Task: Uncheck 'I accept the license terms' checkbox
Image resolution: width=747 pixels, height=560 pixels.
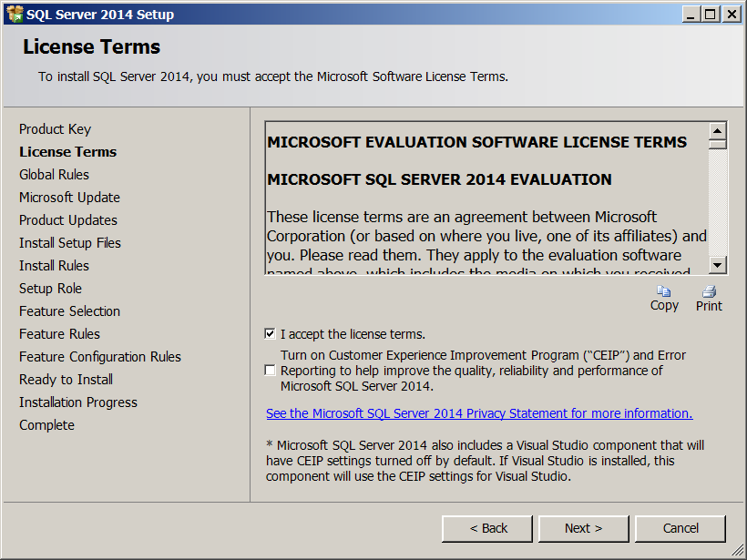Action: tap(270, 334)
